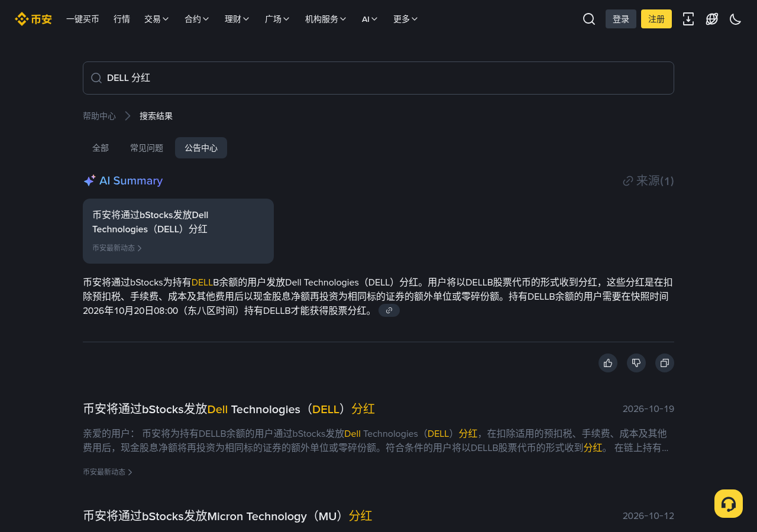Expand the 理财 dropdown menu
This screenshot has width=757, height=532.
pos(237,19)
